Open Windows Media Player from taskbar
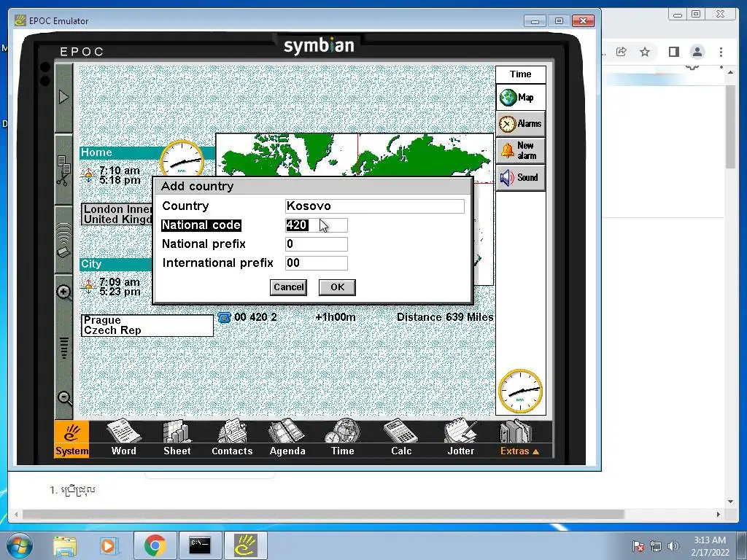This screenshot has width=747, height=560. click(x=108, y=545)
